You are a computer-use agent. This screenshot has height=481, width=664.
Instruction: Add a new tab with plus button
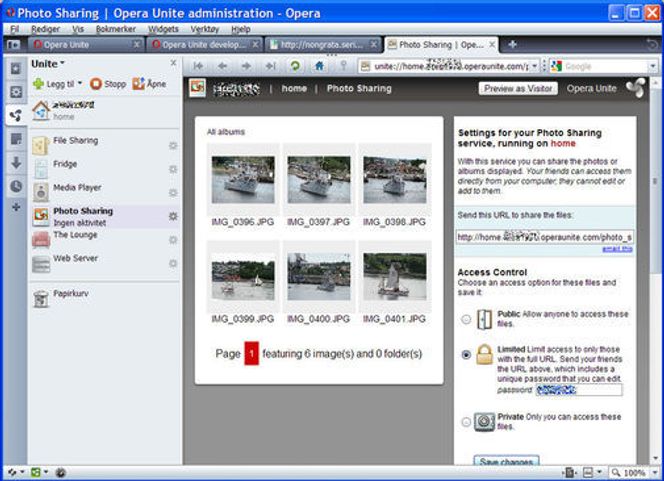click(x=512, y=44)
